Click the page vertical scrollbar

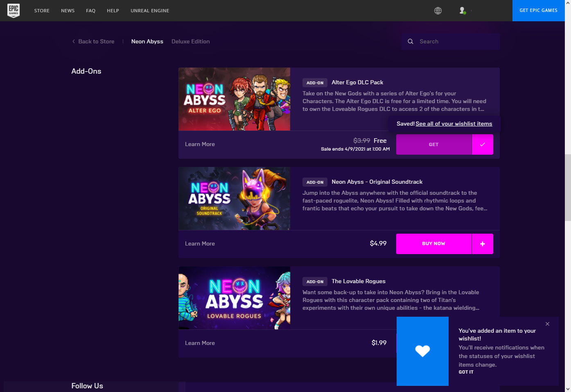[568, 188]
